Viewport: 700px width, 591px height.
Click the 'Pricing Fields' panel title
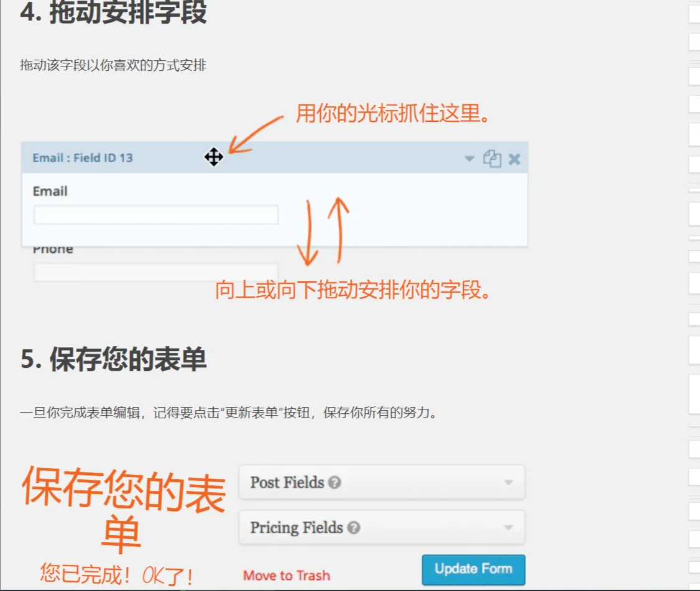297,528
